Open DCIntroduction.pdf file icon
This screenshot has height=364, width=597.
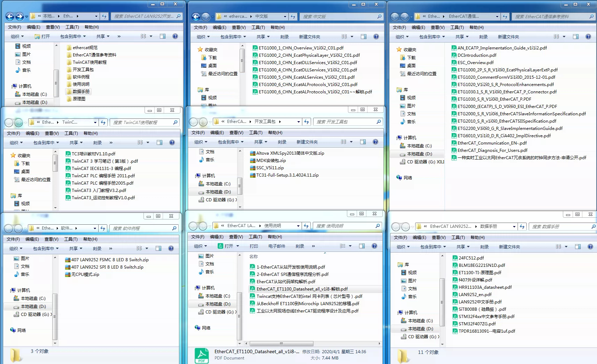454,55
